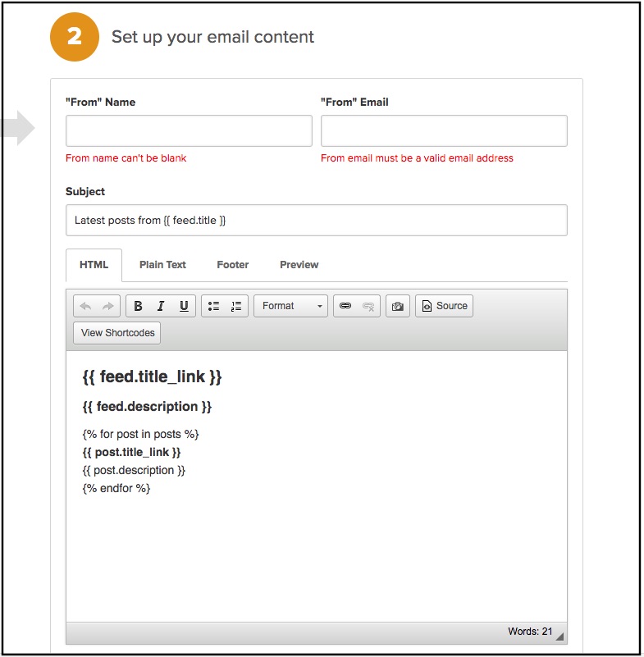This screenshot has width=644, height=657.
Task: Redo the last edit in editor toolbar
Action: tap(108, 307)
